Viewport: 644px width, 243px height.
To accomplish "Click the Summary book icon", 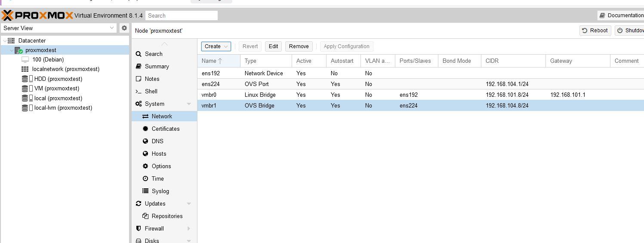I will [x=139, y=66].
